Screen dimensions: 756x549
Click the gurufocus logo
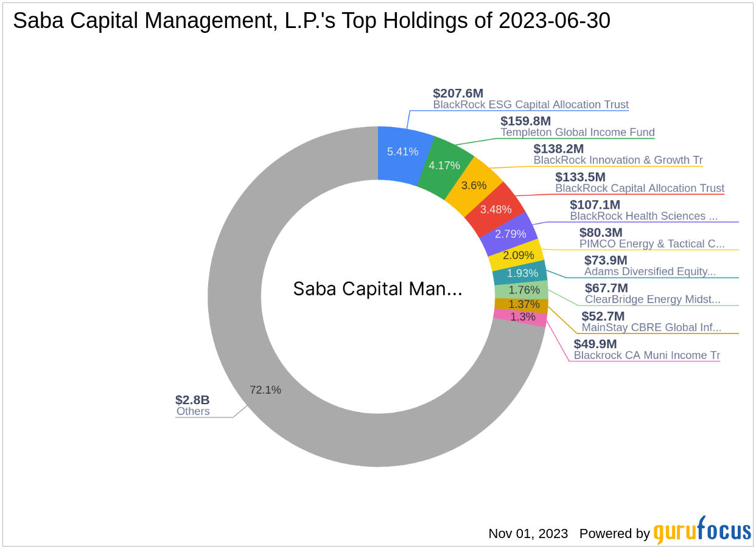point(702,531)
